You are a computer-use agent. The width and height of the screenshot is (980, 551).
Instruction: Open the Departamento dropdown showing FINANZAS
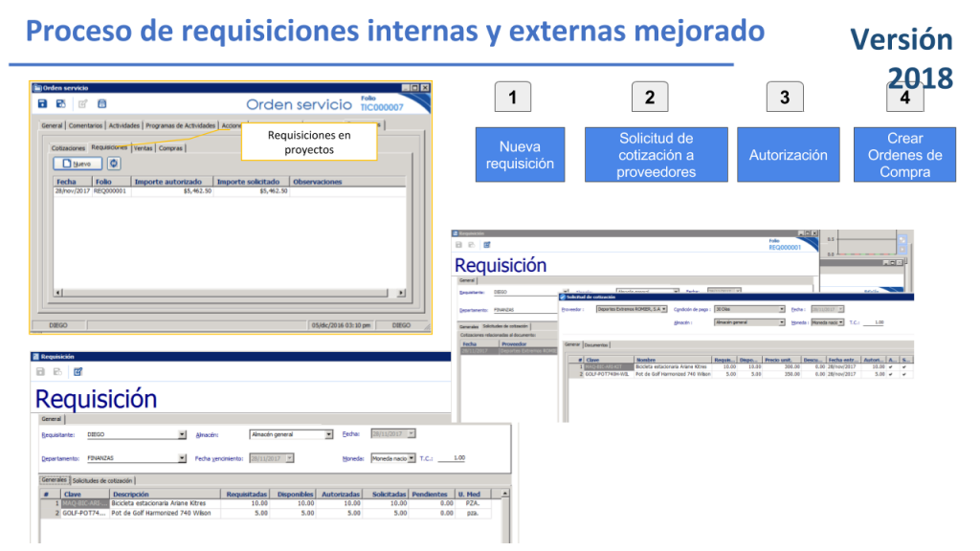point(182,458)
